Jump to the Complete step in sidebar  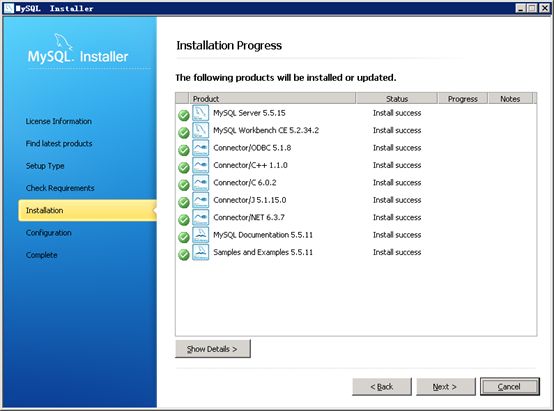[x=41, y=255]
